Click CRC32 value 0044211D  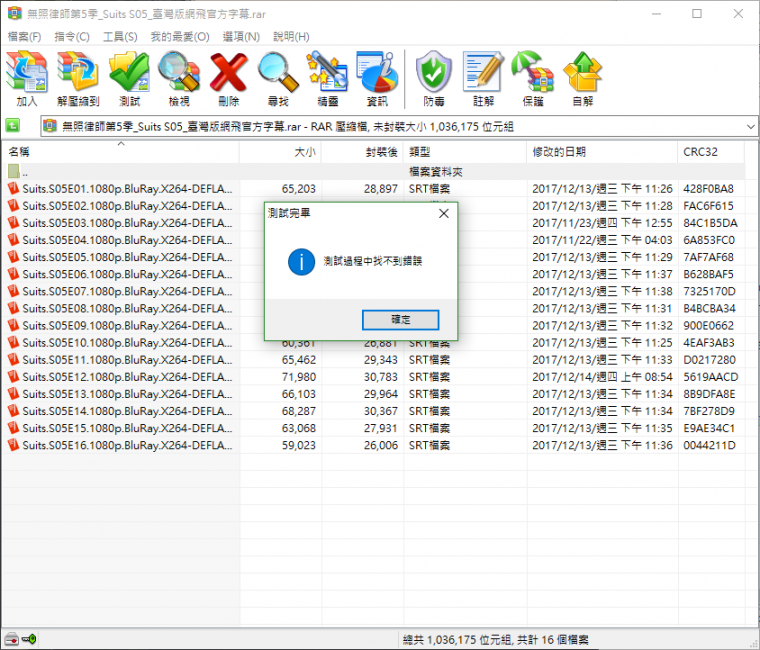click(709, 445)
